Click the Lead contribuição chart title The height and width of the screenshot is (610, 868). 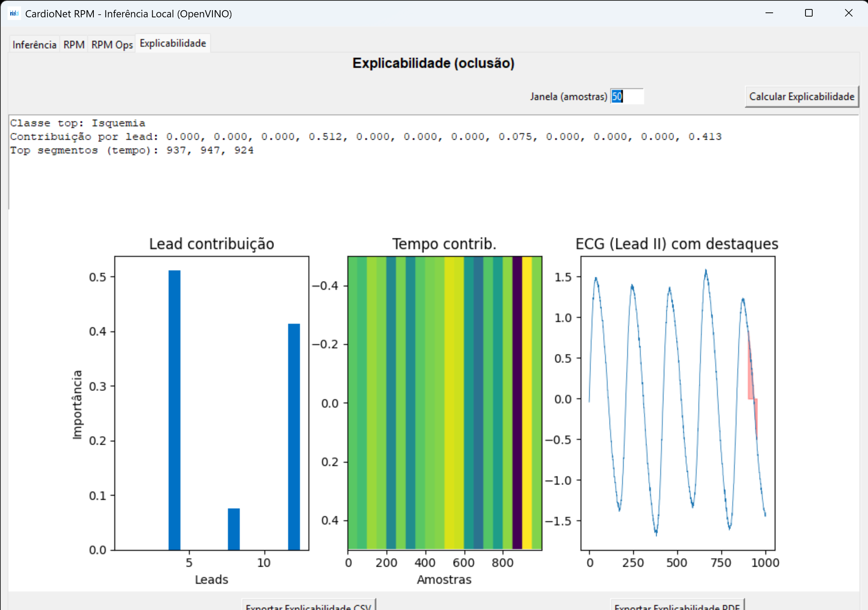(x=211, y=244)
